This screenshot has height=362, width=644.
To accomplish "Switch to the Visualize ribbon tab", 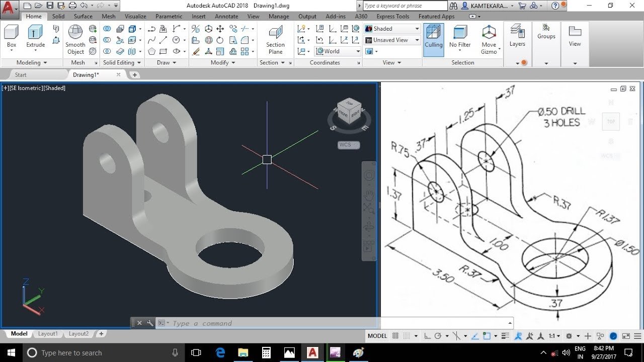I will pyautogui.click(x=135, y=17).
